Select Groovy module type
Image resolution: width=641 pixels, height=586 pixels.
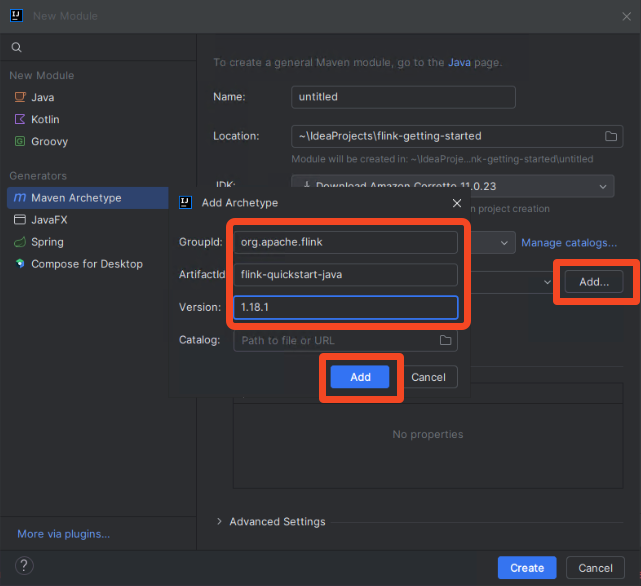(41, 141)
